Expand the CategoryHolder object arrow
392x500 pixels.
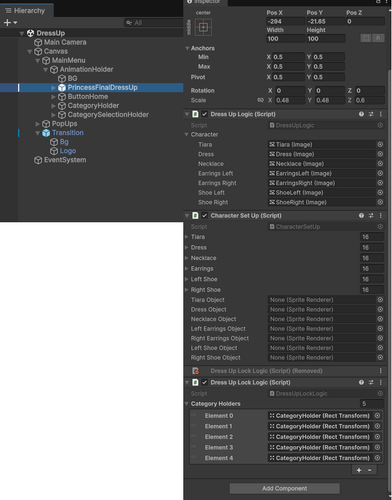(53, 106)
